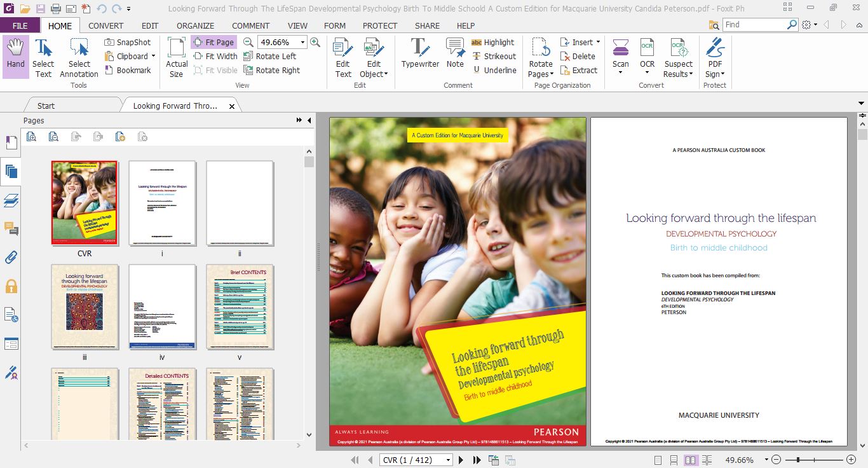Select the Typewriter tool

click(x=420, y=53)
